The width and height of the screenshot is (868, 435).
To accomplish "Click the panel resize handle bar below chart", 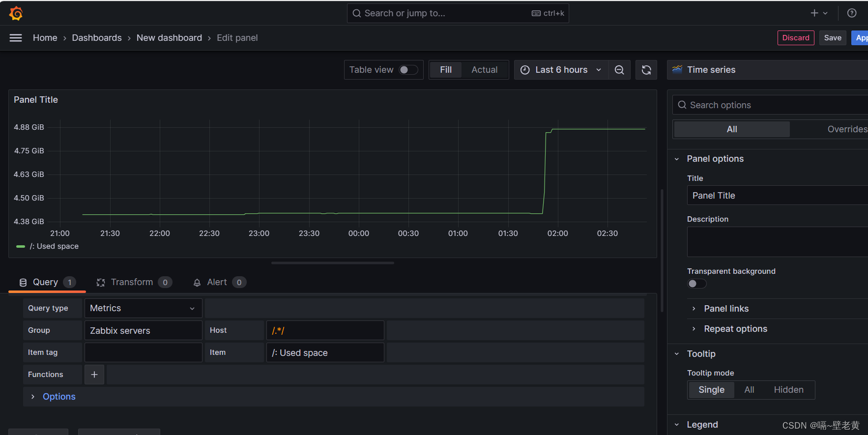I will tap(333, 263).
